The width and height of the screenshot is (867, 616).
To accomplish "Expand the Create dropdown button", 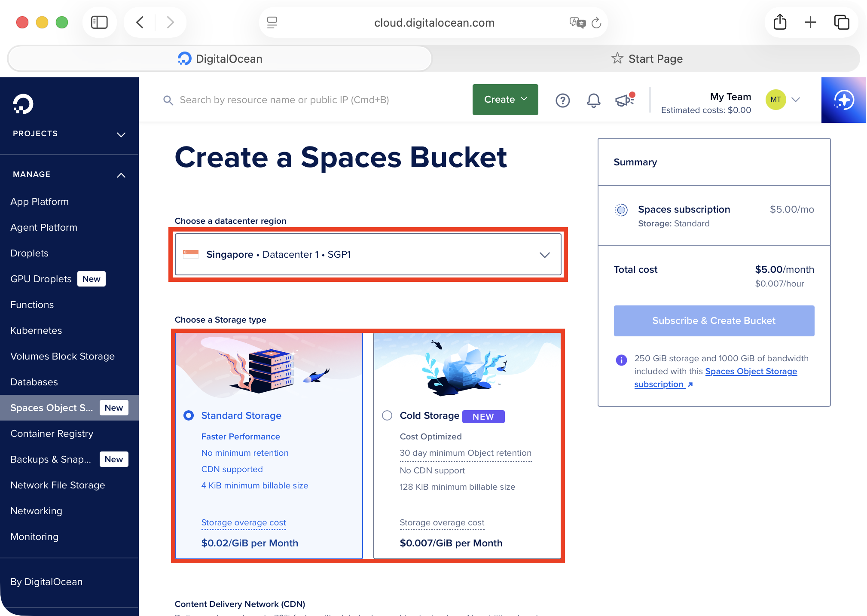I will point(505,100).
